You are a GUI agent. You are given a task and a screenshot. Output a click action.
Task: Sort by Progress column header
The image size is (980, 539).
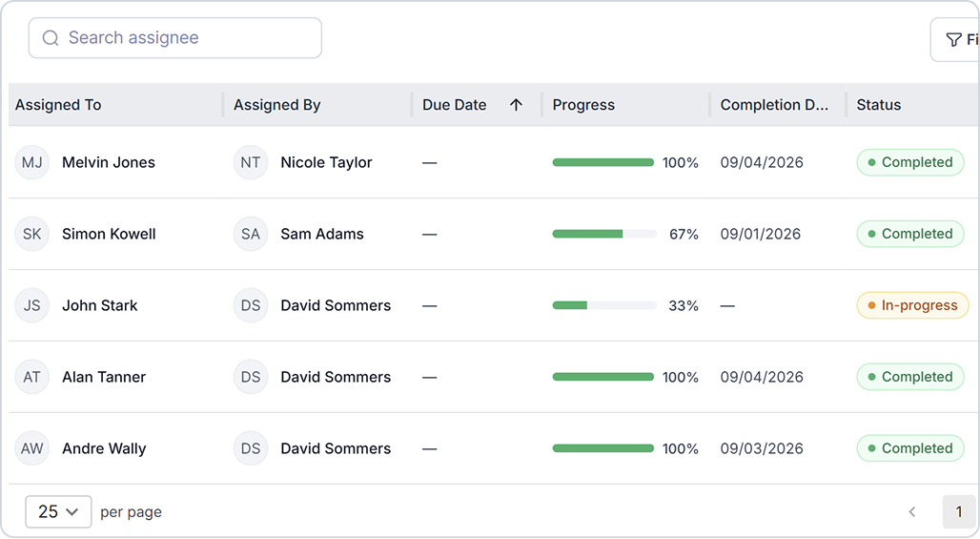583,105
